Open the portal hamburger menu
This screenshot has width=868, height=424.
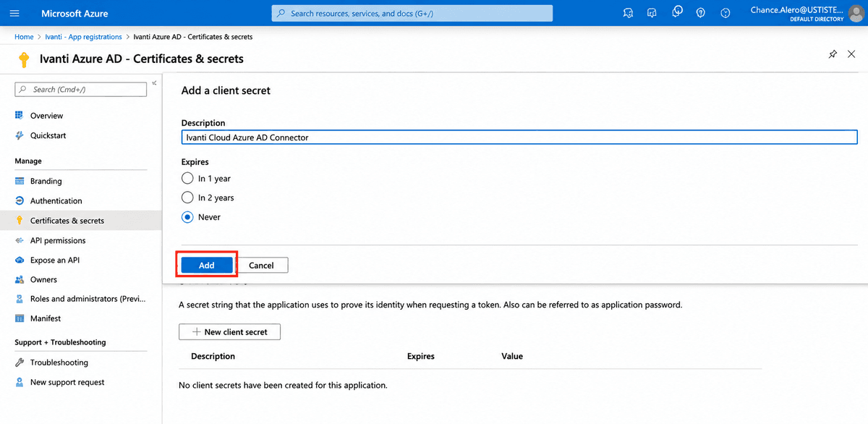(14, 13)
